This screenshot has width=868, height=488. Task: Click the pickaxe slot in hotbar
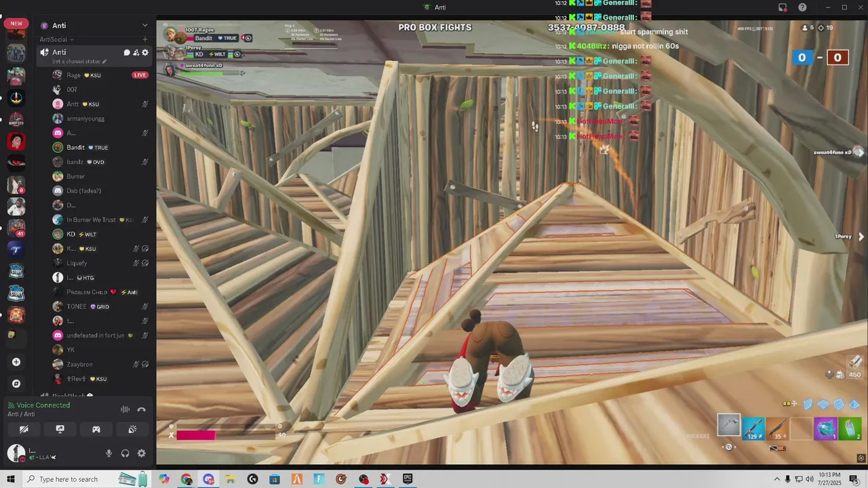click(729, 426)
